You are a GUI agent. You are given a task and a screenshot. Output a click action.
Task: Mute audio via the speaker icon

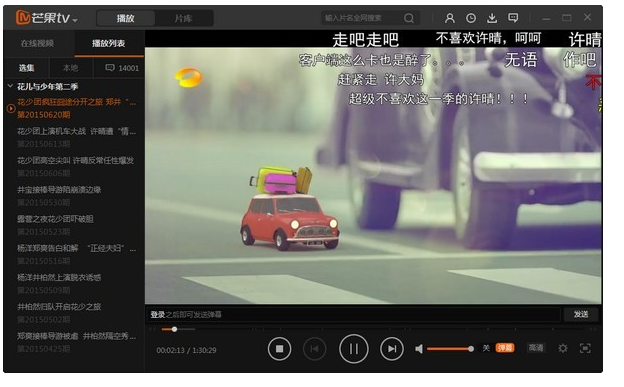click(x=419, y=349)
